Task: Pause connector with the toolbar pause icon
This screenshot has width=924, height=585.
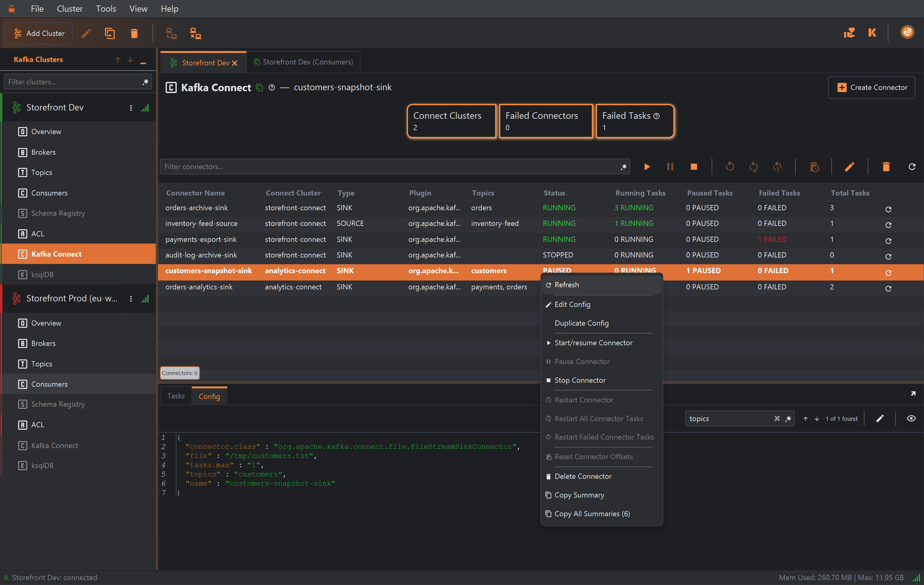Action: 670,167
